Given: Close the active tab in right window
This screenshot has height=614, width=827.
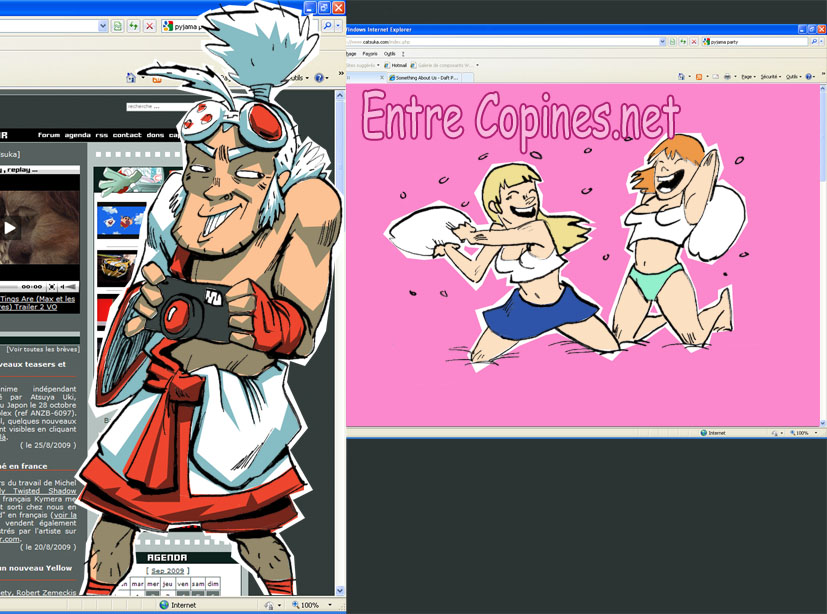Looking at the screenshot, I should coord(382,78).
